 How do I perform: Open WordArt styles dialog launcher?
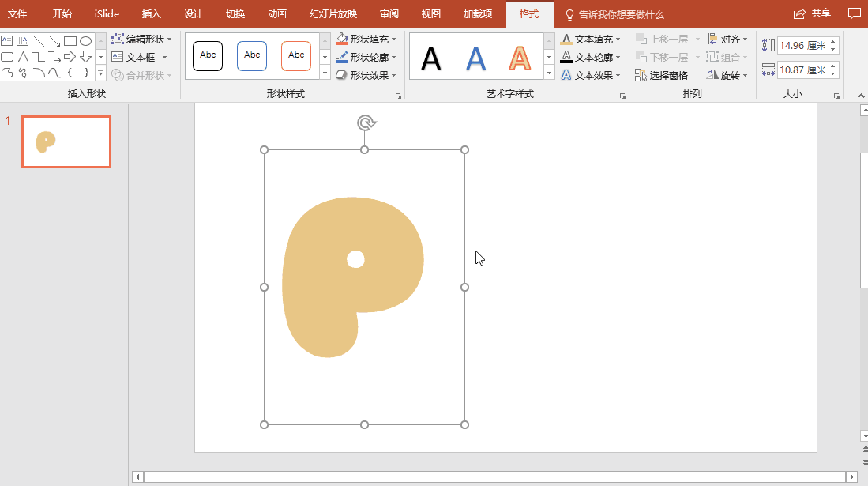coord(622,96)
